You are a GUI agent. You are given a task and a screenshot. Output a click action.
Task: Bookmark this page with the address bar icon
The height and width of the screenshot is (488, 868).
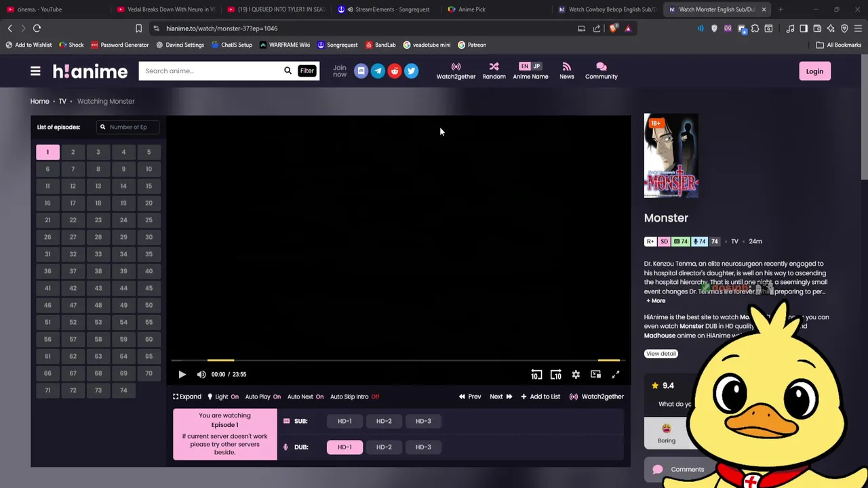tap(138, 28)
